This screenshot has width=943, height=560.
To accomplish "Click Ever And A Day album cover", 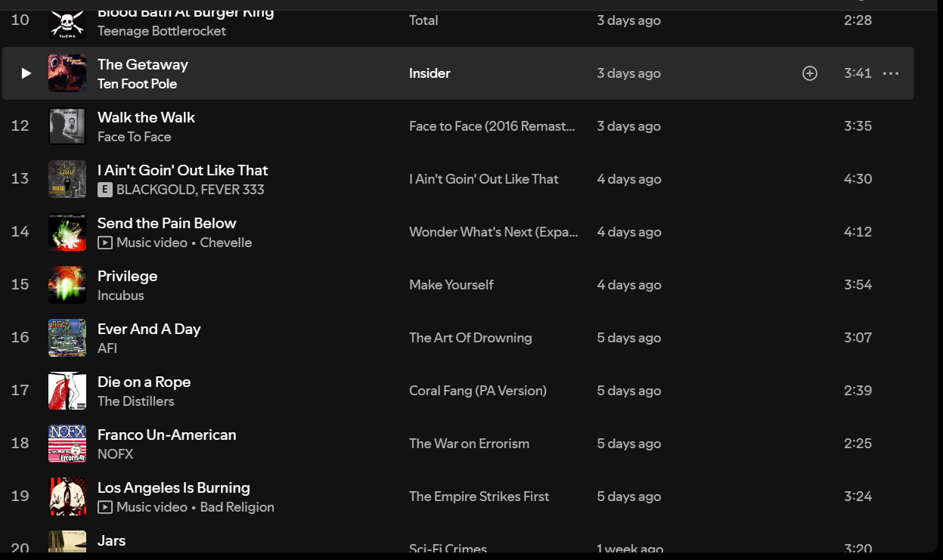I will tap(67, 338).
